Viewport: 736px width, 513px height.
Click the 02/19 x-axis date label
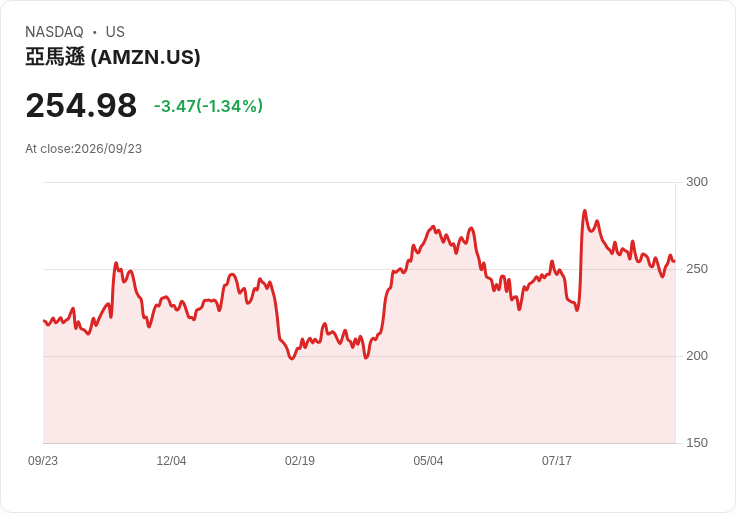tap(299, 461)
